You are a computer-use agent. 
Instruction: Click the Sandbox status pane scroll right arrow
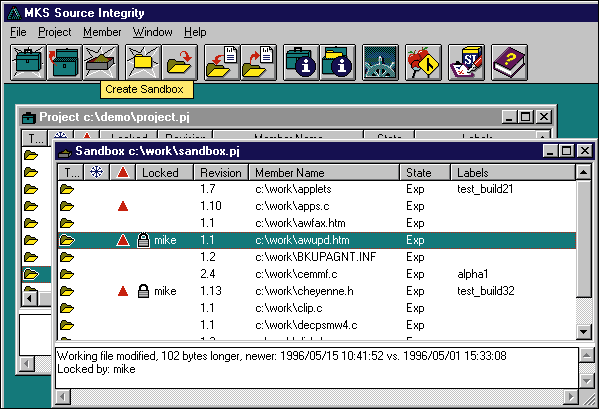[571, 397]
